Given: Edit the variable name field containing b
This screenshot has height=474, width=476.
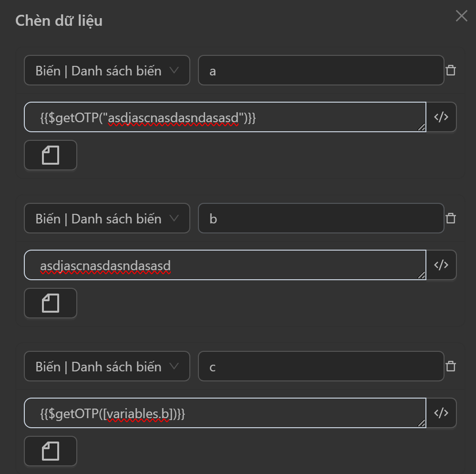Looking at the screenshot, I should (x=321, y=219).
